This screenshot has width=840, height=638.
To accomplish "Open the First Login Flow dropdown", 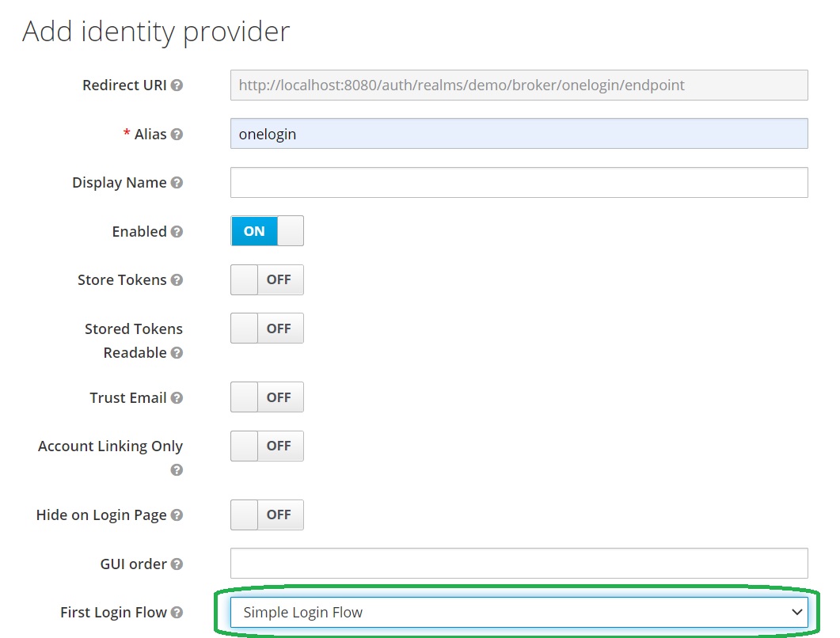I will 519,612.
